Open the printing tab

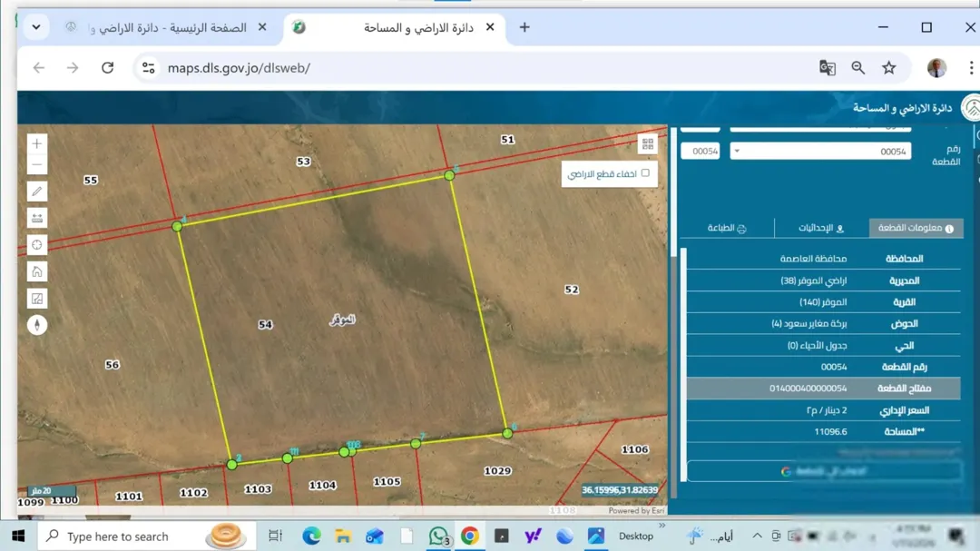pos(727,228)
